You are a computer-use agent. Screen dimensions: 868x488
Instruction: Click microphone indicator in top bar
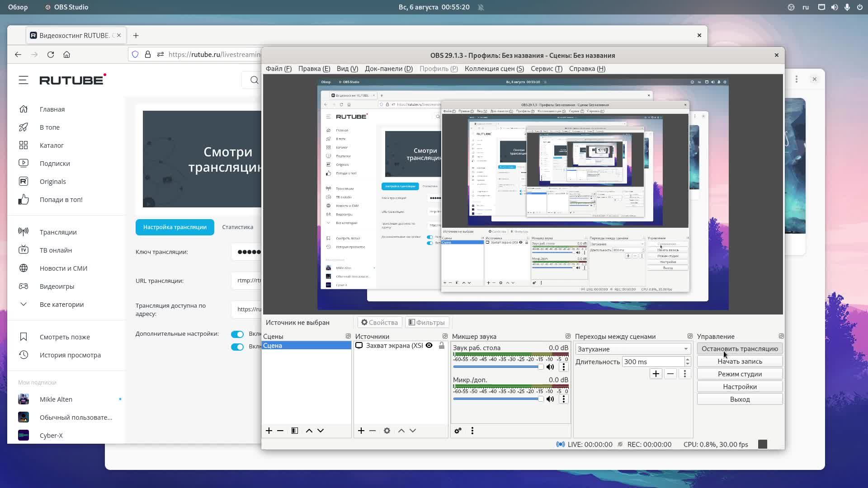coord(847,7)
